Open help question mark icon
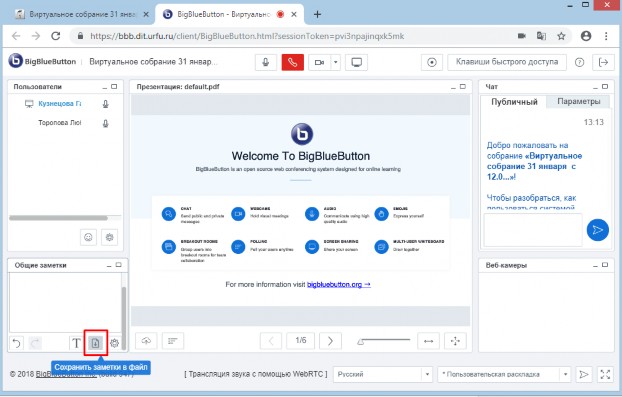This screenshot has width=622, height=397. (x=580, y=62)
